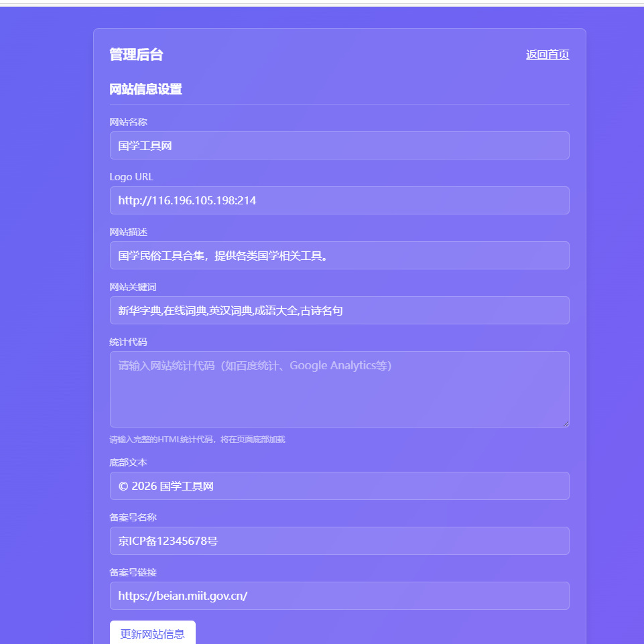Viewport: 644px width, 644px height.
Task: Grab the textarea resize handle corner
Action: (566, 424)
